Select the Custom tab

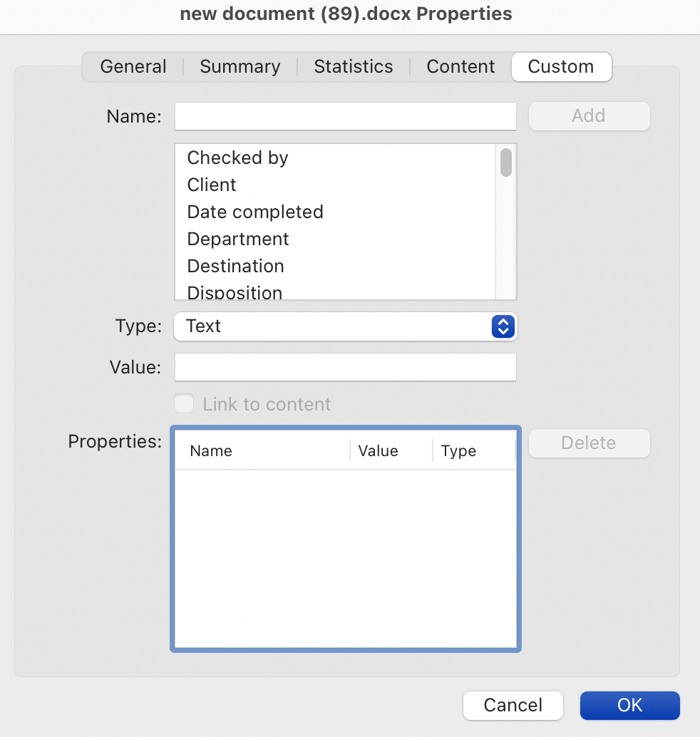pyautogui.click(x=561, y=67)
